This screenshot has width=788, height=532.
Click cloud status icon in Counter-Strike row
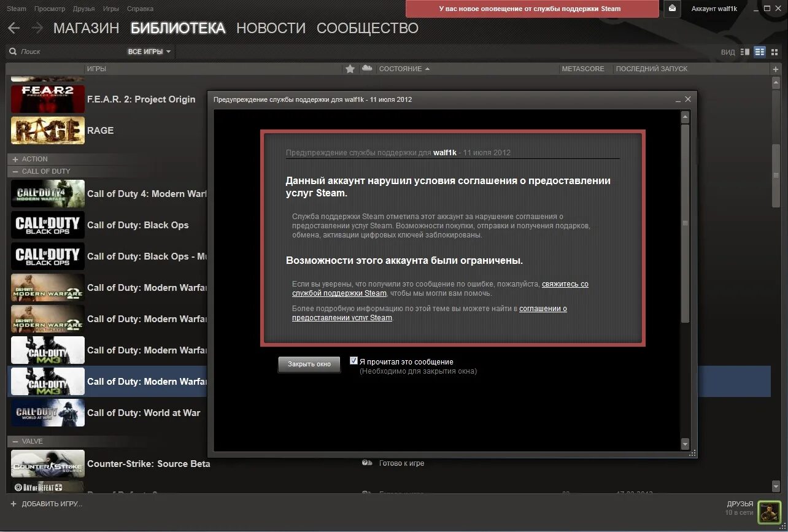367,463
